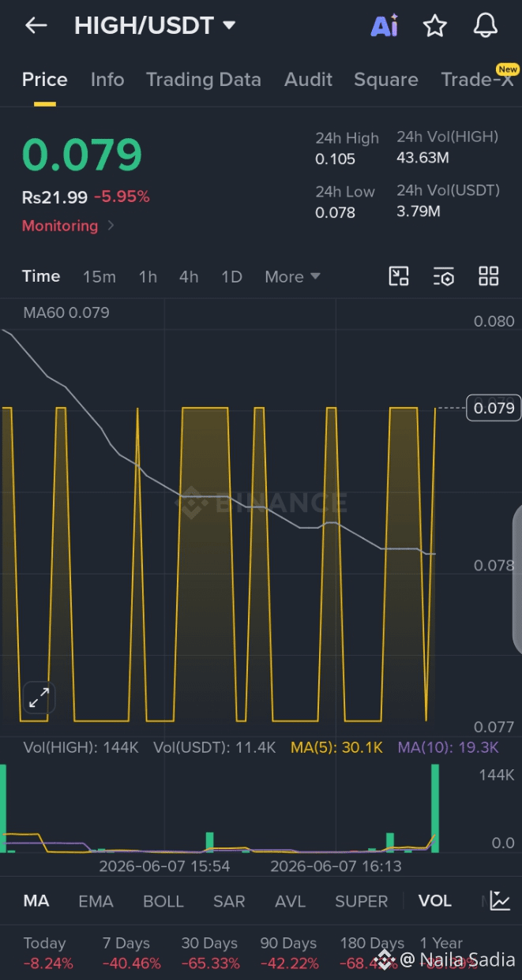The height and width of the screenshot is (980, 522).
Task: Open the Square tab
Action: point(386,80)
